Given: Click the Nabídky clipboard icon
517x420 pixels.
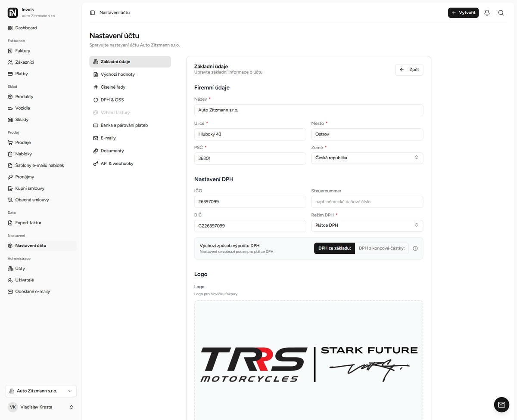Looking at the screenshot, I should click(10, 154).
